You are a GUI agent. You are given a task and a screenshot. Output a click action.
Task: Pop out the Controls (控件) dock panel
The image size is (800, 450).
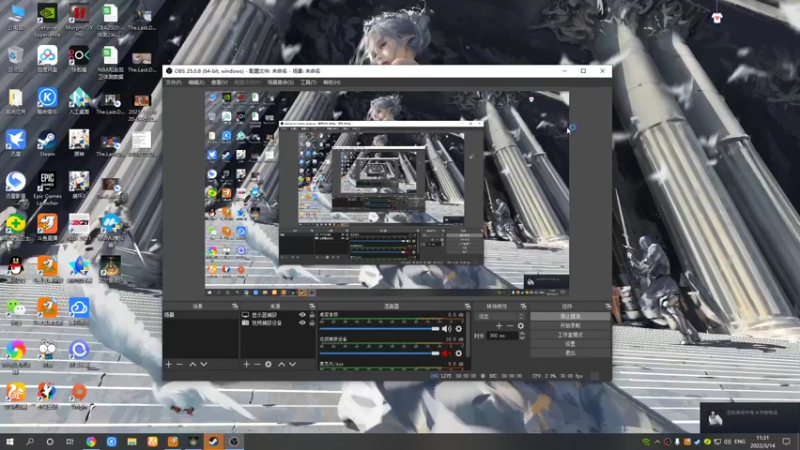click(608, 306)
